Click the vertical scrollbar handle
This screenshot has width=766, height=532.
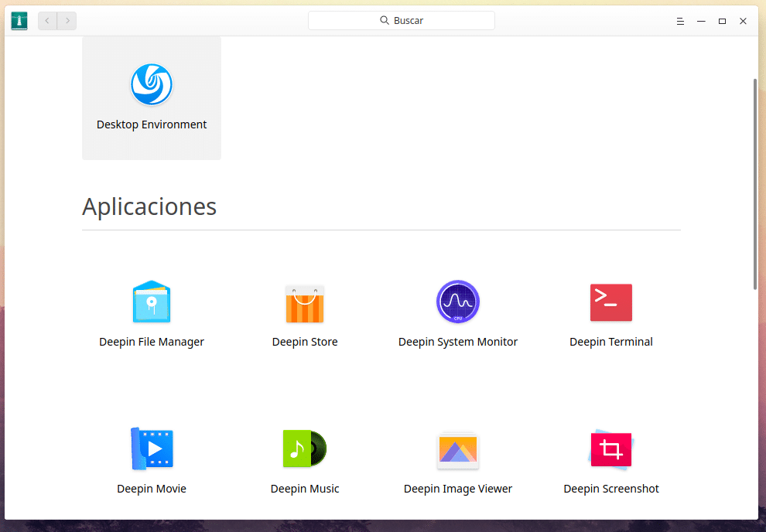pos(755,184)
